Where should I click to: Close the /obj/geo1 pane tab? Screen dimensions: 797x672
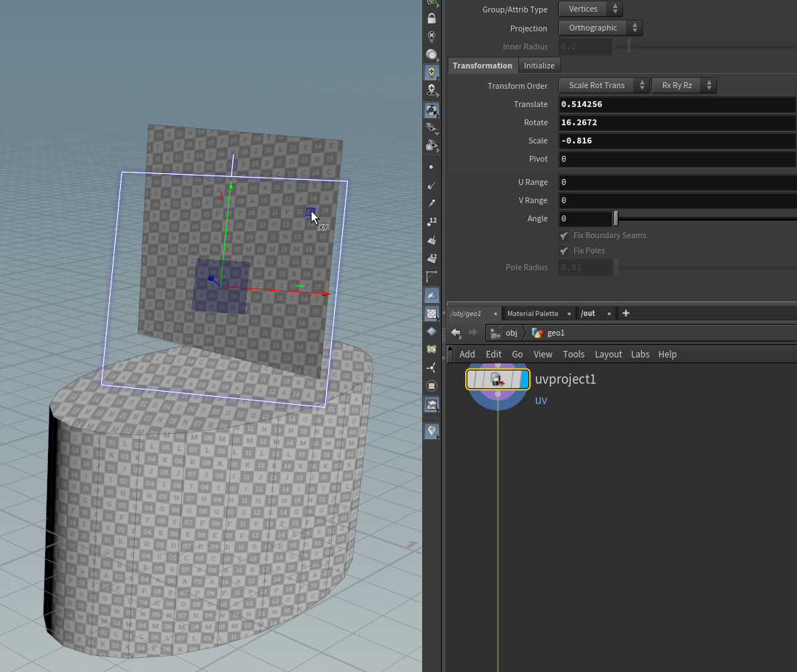(496, 314)
